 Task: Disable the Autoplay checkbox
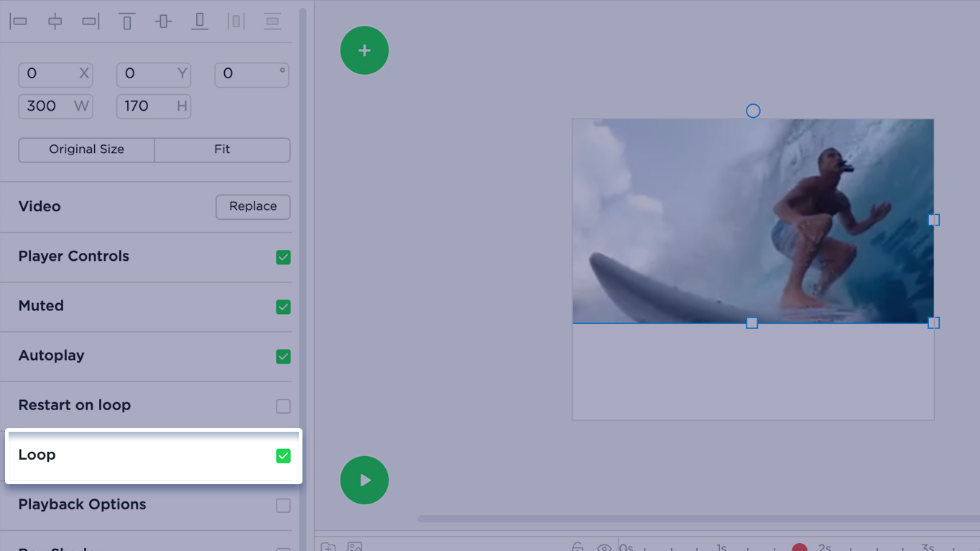[x=283, y=356]
